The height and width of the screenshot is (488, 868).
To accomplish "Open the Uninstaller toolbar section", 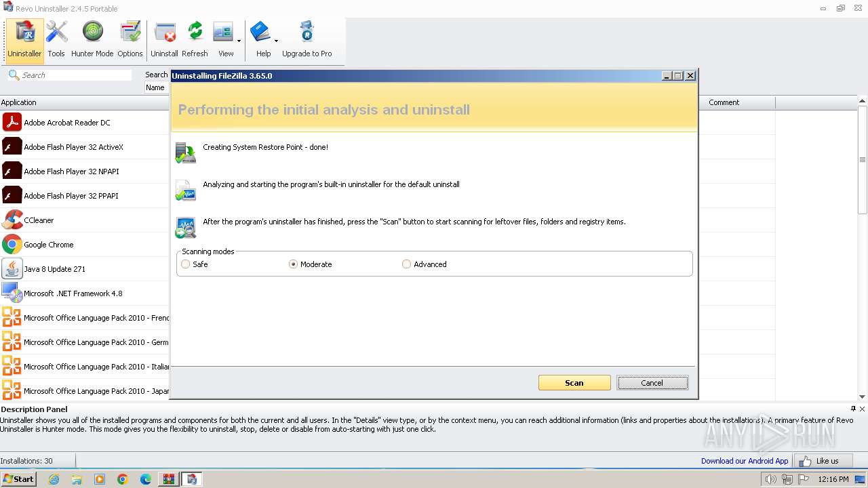I will pyautogui.click(x=24, y=40).
